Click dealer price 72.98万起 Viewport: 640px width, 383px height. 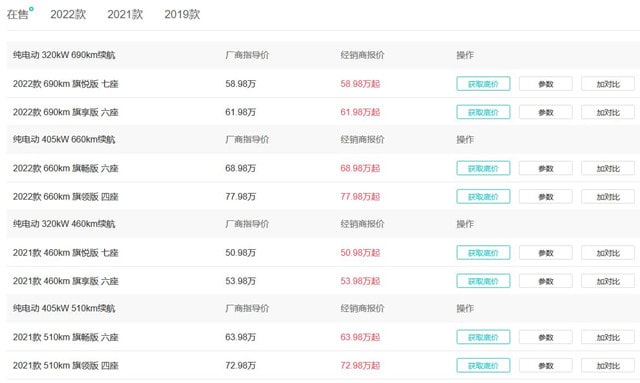click(360, 365)
